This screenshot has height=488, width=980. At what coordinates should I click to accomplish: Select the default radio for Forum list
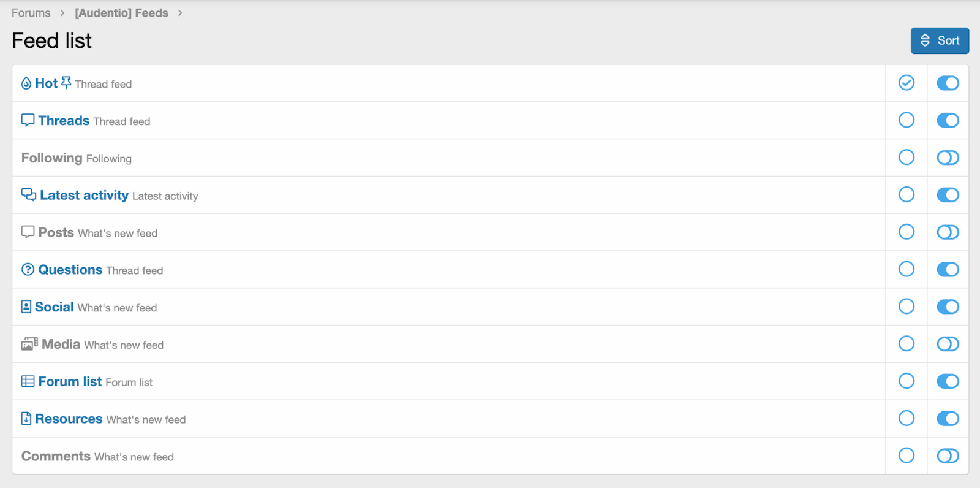tap(907, 381)
